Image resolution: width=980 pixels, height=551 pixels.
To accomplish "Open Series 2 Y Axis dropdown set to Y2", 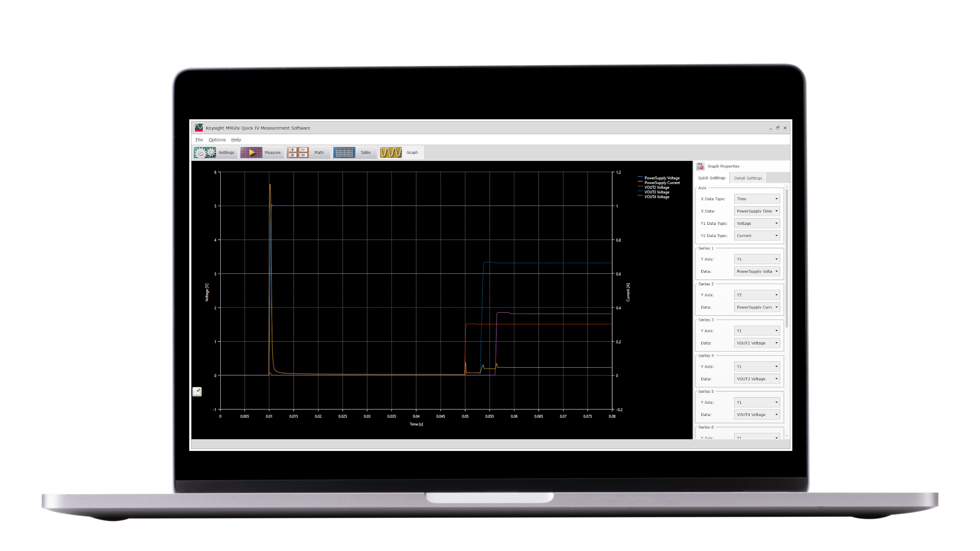I will (757, 295).
